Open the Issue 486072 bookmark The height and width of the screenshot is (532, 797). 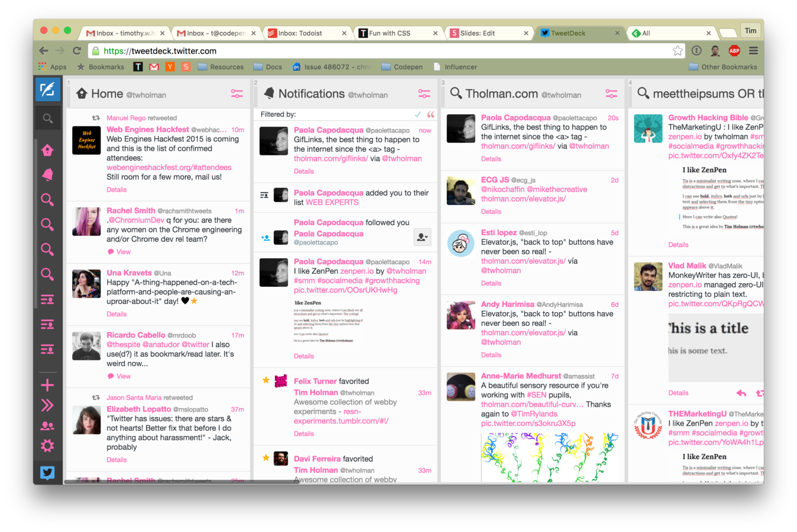pos(332,67)
